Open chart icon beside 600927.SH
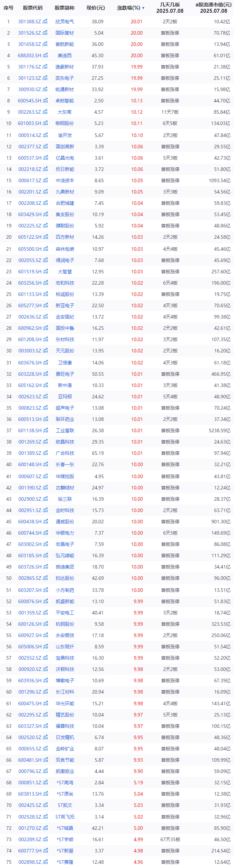 click(45, 635)
